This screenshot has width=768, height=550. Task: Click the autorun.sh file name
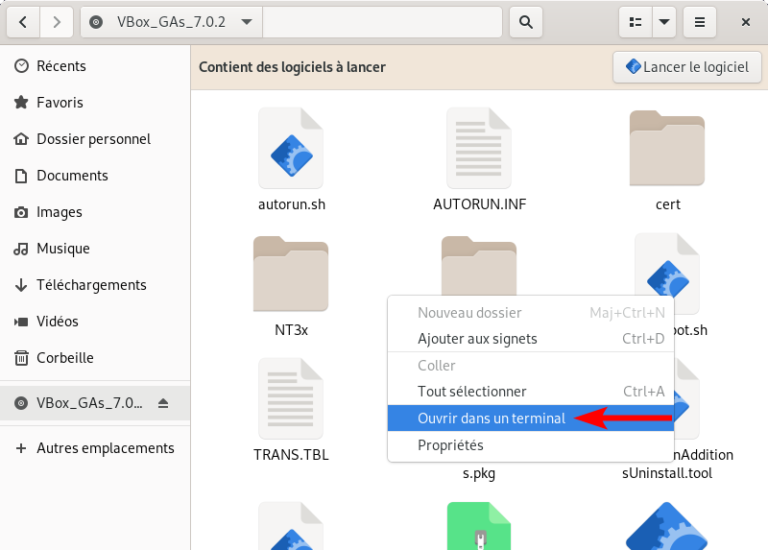291,204
